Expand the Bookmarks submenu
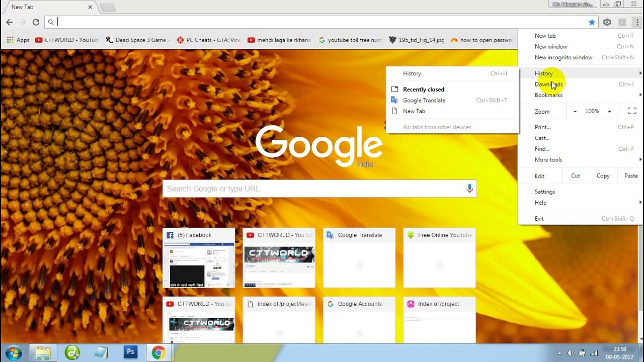644x362 pixels. pyautogui.click(x=581, y=95)
